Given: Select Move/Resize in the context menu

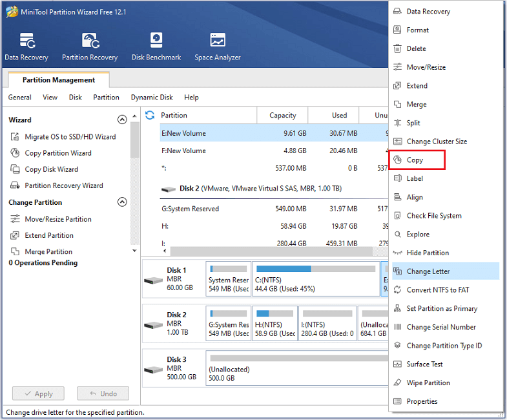Looking at the screenshot, I should coord(446,67).
